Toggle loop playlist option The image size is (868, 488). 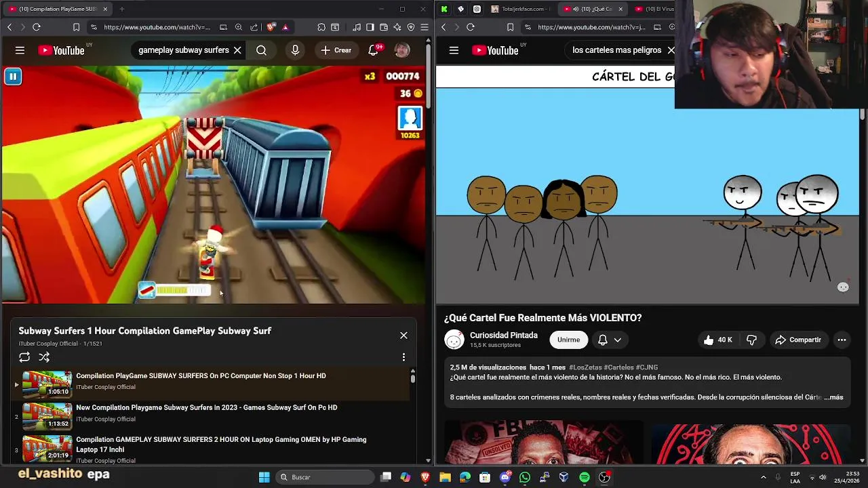(x=24, y=357)
